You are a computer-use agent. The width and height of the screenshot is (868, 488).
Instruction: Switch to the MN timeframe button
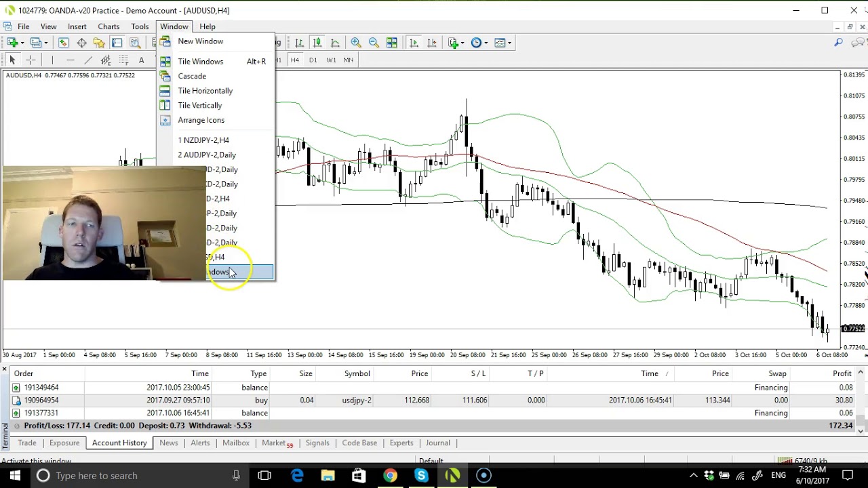tap(348, 60)
